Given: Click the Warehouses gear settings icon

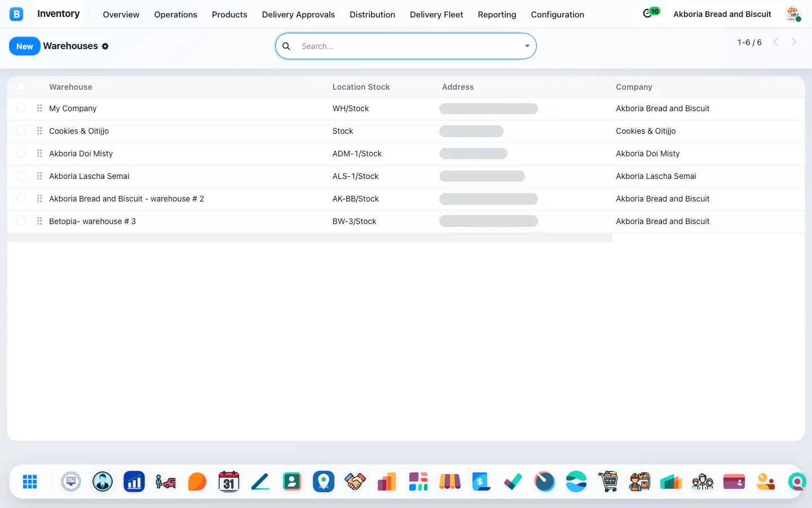Looking at the screenshot, I should pos(105,46).
